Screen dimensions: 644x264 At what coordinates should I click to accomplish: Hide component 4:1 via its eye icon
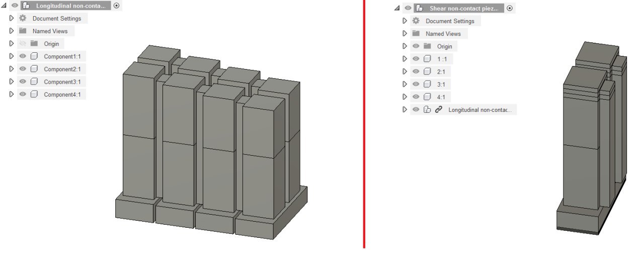click(x=416, y=97)
